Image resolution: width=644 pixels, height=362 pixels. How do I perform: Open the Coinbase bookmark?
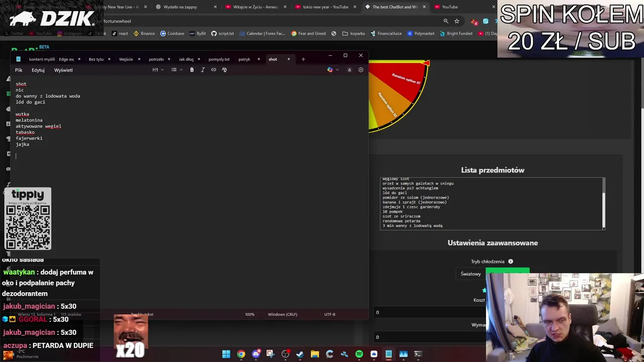[172, 34]
